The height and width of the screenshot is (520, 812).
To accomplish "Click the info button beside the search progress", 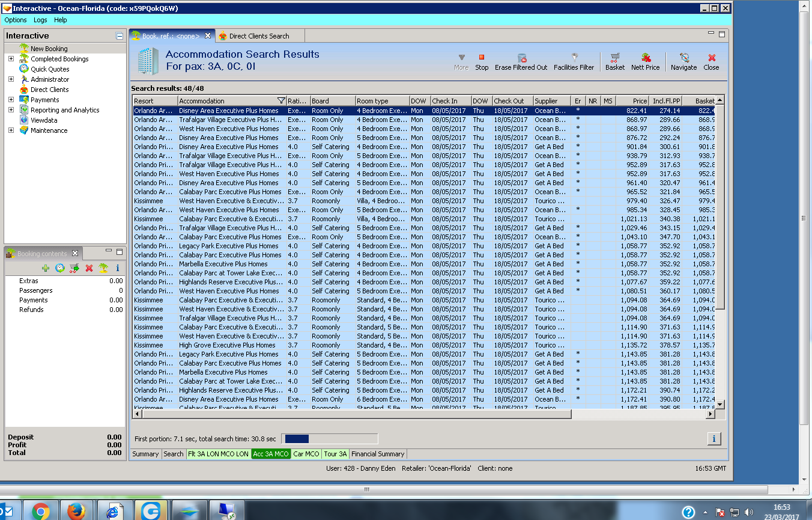I will [x=714, y=439].
